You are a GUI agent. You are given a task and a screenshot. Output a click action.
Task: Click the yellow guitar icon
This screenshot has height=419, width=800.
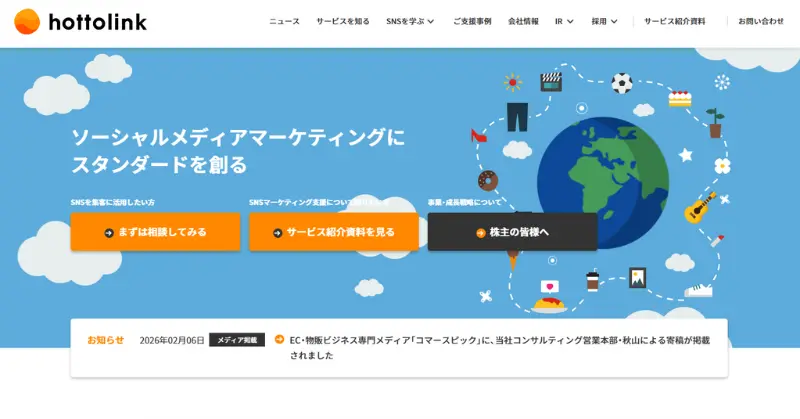tap(699, 207)
